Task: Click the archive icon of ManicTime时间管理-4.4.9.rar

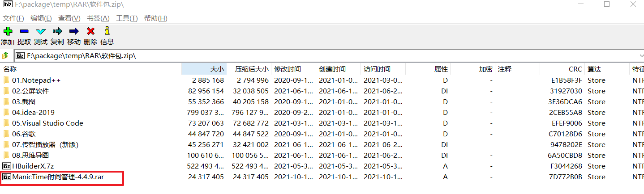Action: (x=6, y=177)
